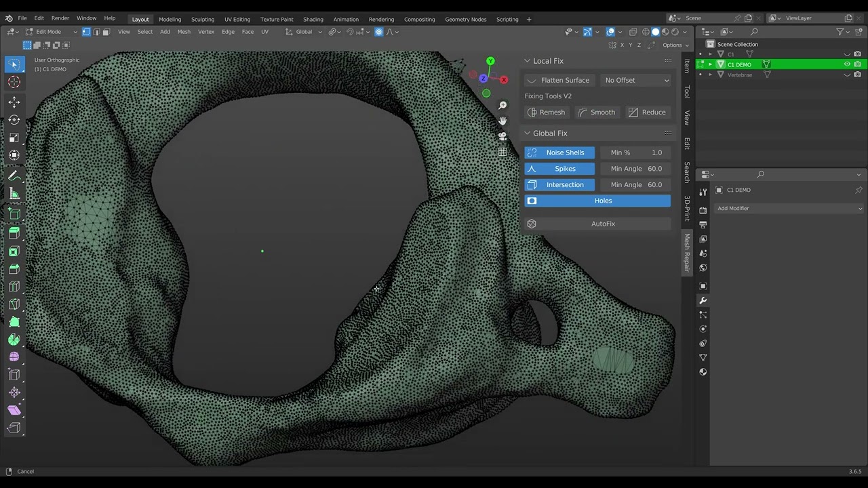Select the Knife tool
Viewport: 868px width, 488px height.
(14, 304)
